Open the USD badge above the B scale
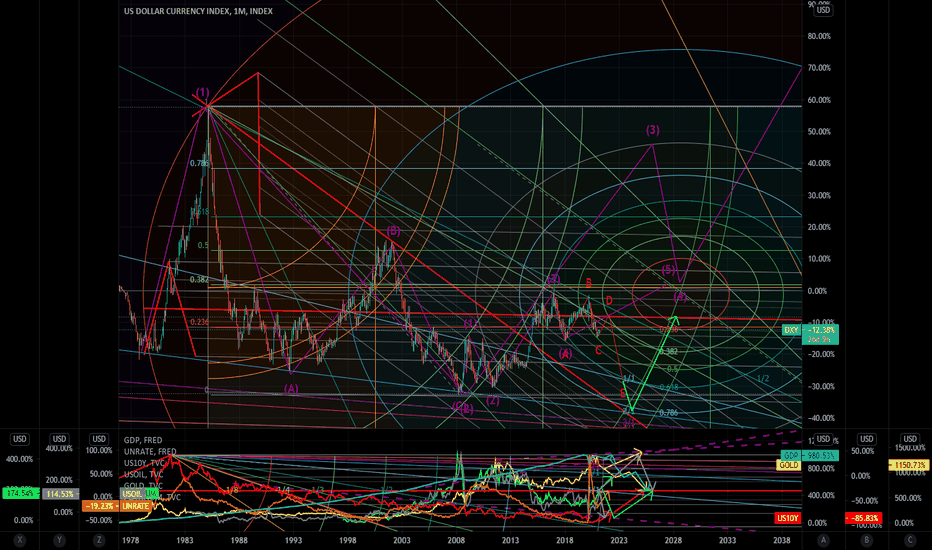The height and width of the screenshot is (550, 932). pyautogui.click(x=867, y=439)
